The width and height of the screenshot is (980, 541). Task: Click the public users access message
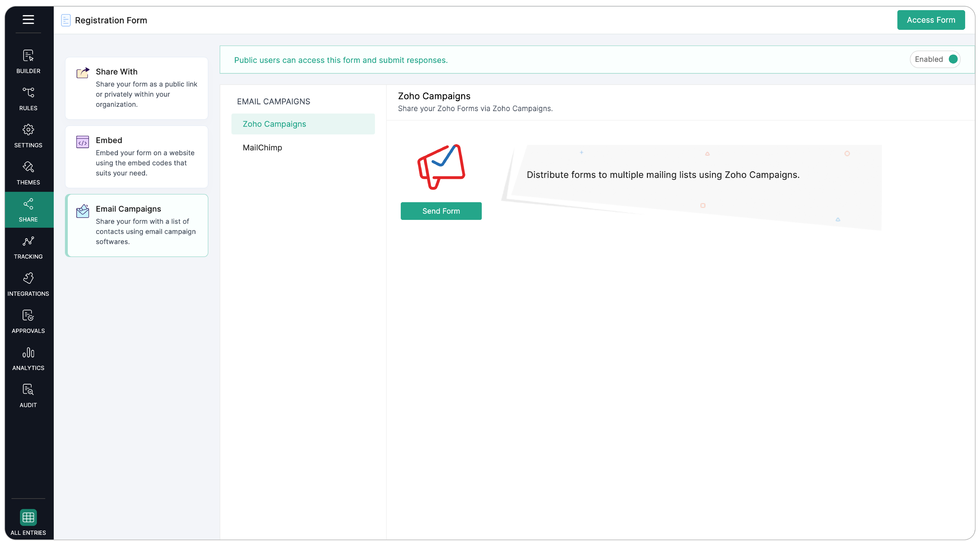tap(341, 60)
